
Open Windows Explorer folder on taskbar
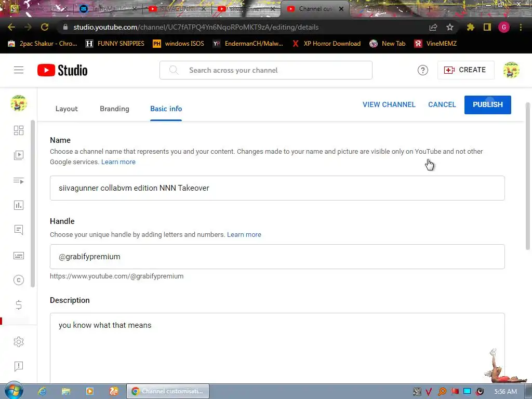[x=66, y=391]
